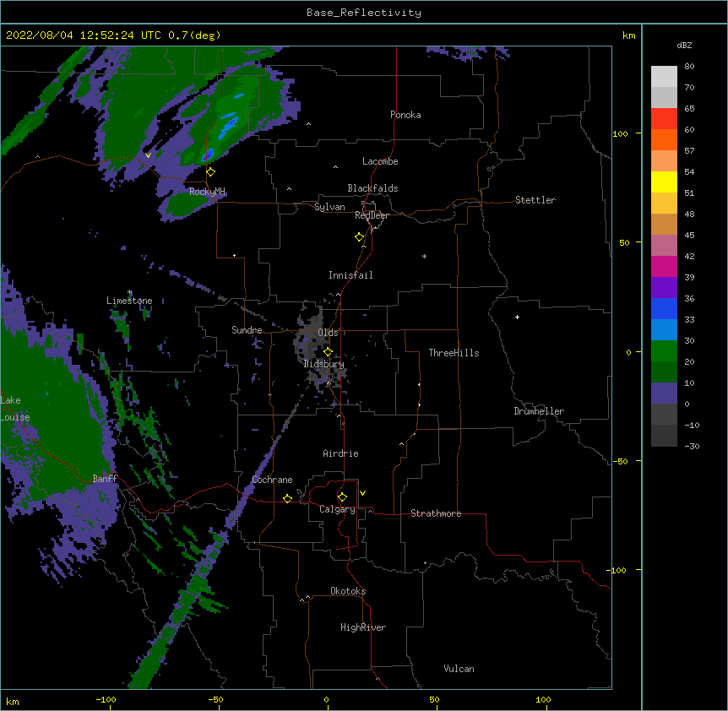Click the ThreeHills label

[454, 353]
